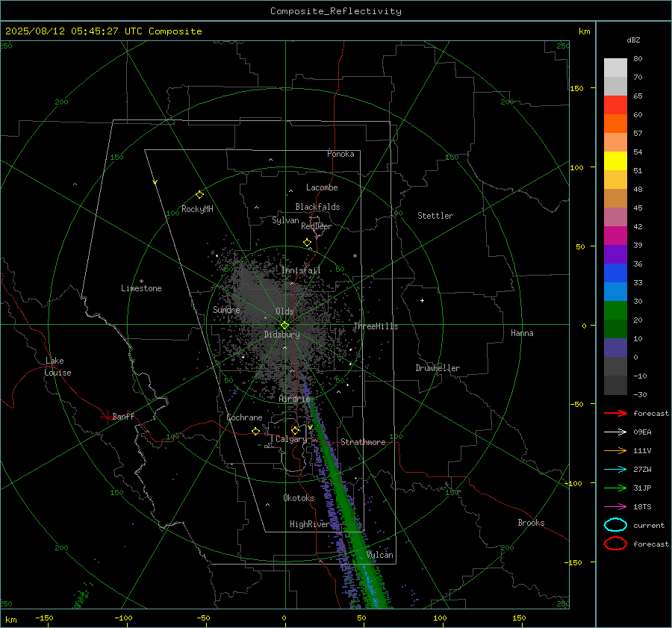
Task: Click the red forecast ellipse symbol
Action: click(615, 544)
